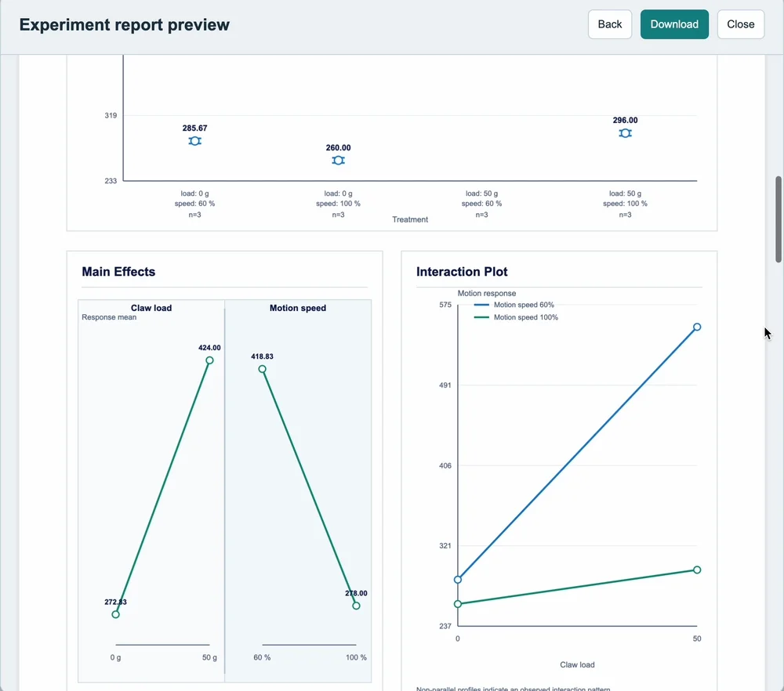This screenshot has height=691, width=784.
Task: Click the 233 y-axis label in top chart
Action: (111, 181)
